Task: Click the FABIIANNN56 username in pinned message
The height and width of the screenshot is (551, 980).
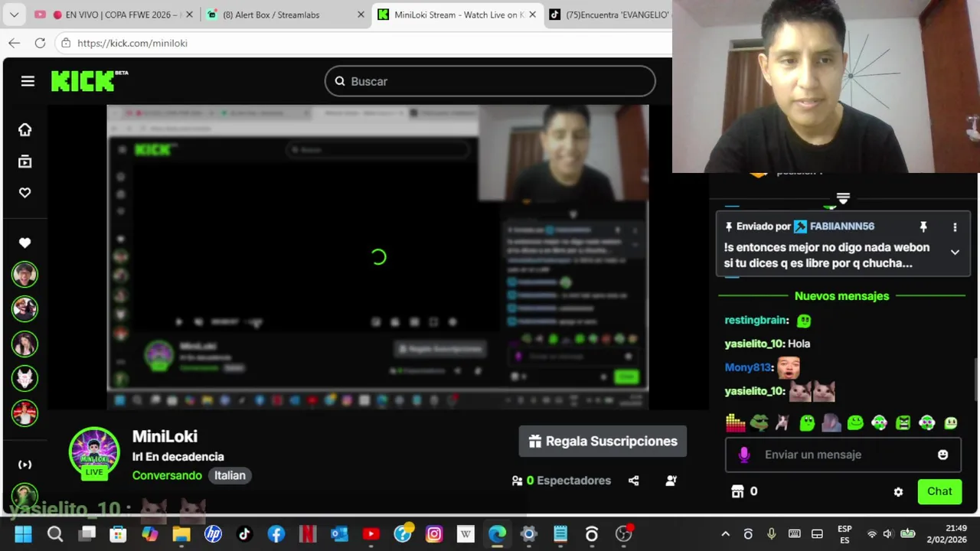Action: tap(841, 227)
